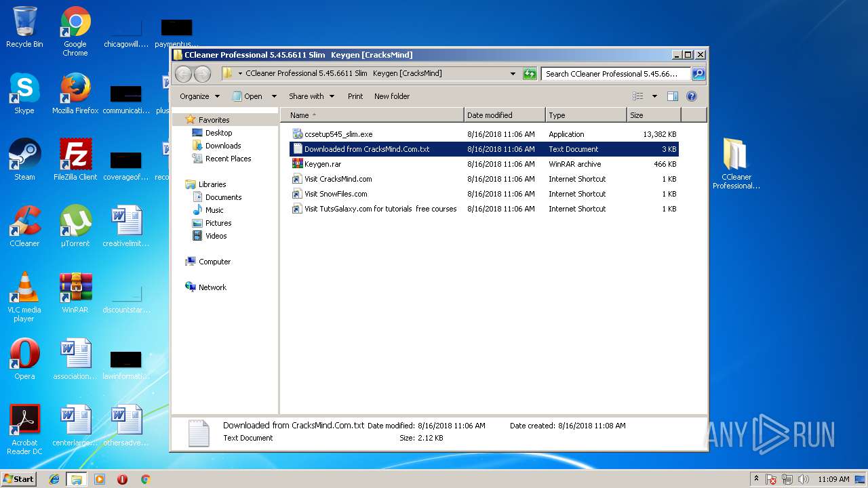Open the Share with dropdown
This screenshot has width=868, height=488.
(311, 96)
